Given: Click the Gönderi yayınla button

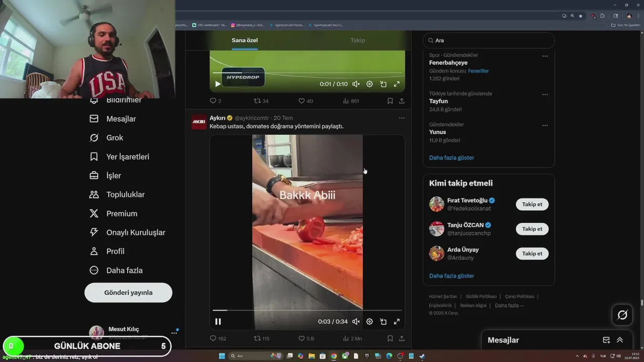Looking at the screenshot, I should pyautogui.click(x=128, y=293).
